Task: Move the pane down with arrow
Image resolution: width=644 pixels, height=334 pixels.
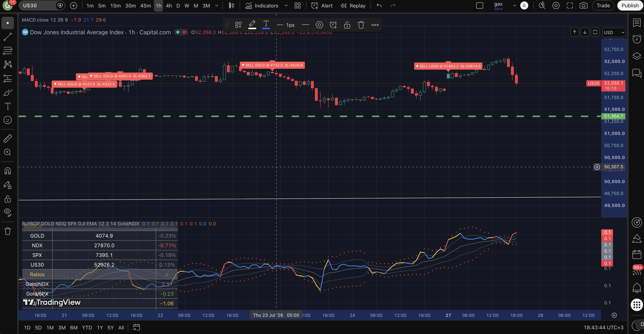Action: click(585, 32)
